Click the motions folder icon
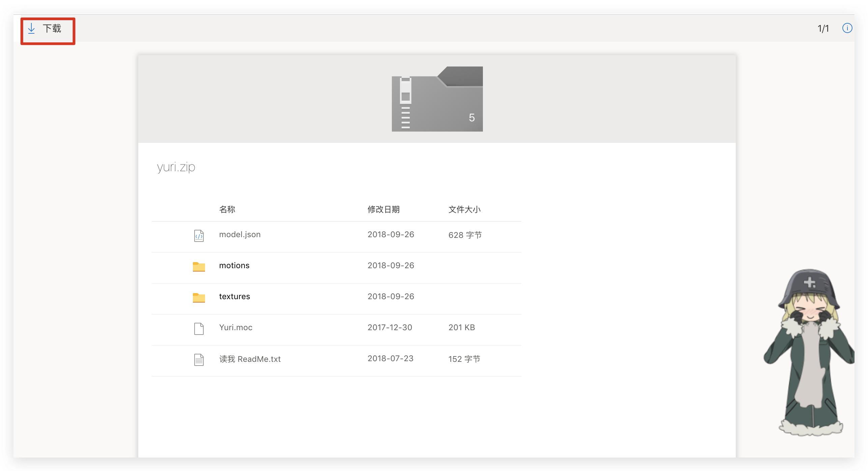868x471 pixels. tap(199, 266)
